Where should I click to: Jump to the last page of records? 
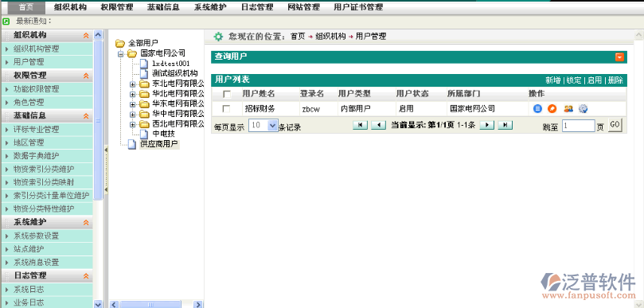point(505,125)
